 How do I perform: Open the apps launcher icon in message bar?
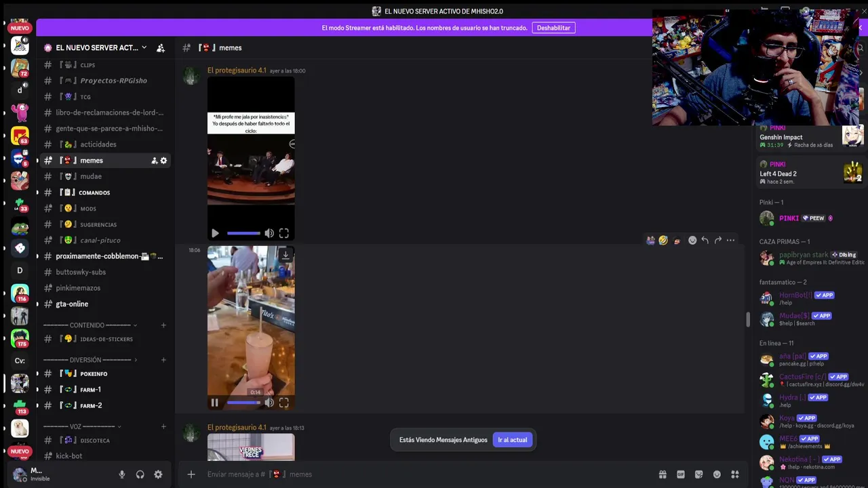click(735, 474)
